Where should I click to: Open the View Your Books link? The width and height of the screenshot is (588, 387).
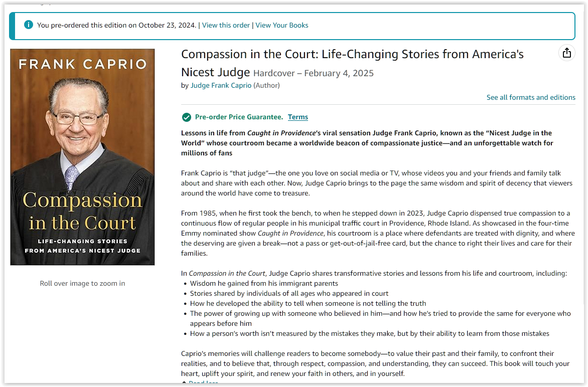pos(281,25)
